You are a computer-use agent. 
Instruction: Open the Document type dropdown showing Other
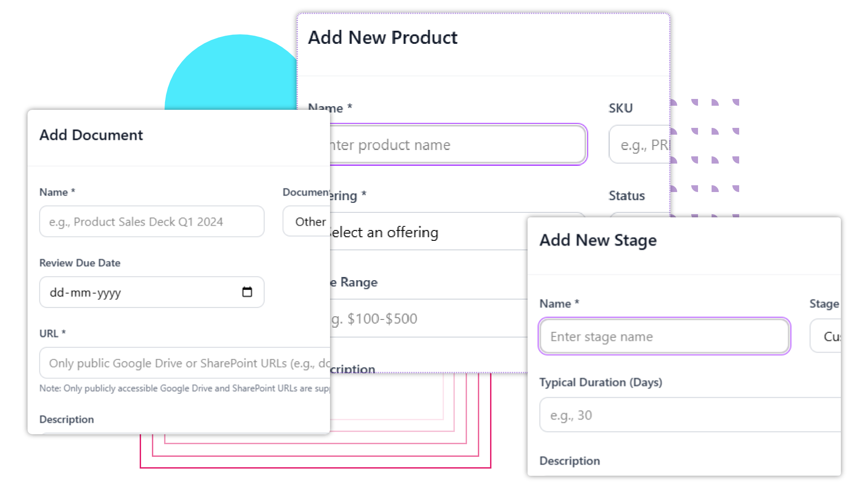point(307,221)
